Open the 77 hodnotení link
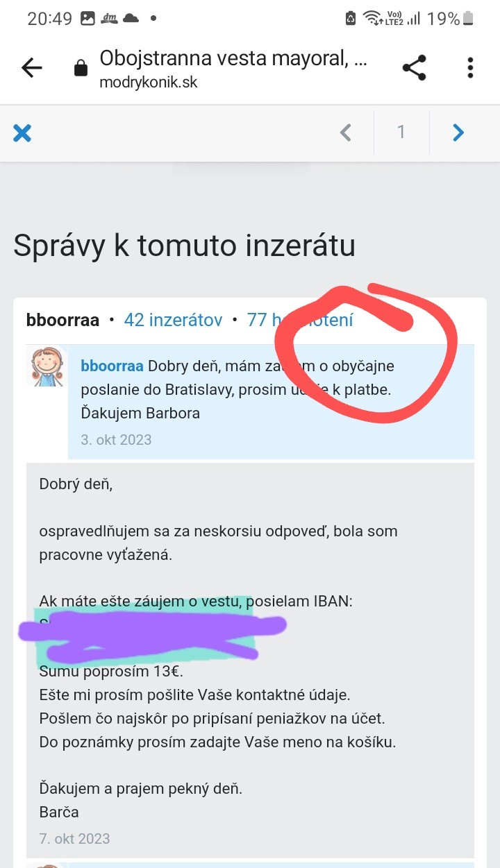This screenshot has height=868, width=500. (x=300, y=320)
